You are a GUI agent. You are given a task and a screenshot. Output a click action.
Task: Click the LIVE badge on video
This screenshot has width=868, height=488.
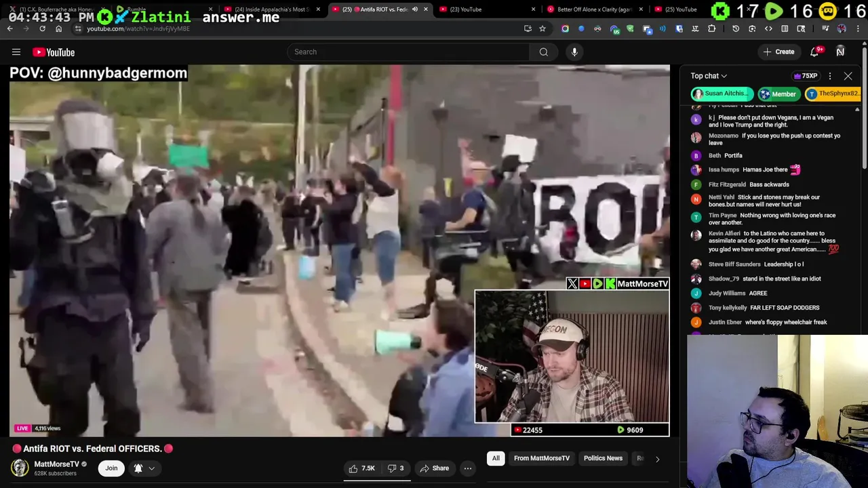[x=22, y=428]
